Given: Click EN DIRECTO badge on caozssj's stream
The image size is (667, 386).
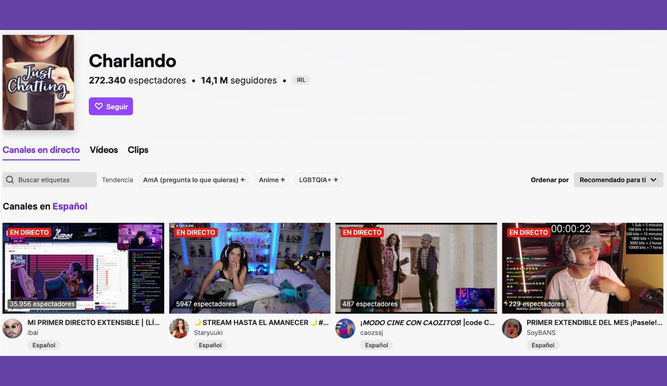Looking at the screenshot, I should click(x=362, y=232).
